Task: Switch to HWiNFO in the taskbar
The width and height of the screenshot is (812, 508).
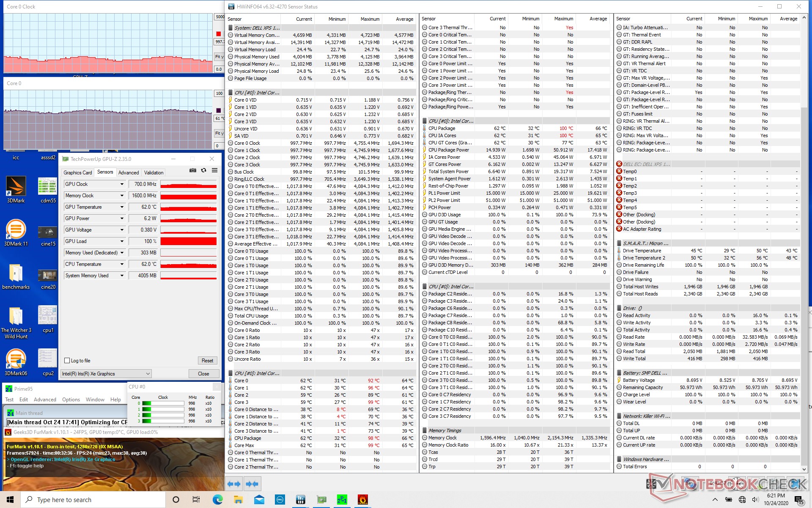Action: [301, 500]
